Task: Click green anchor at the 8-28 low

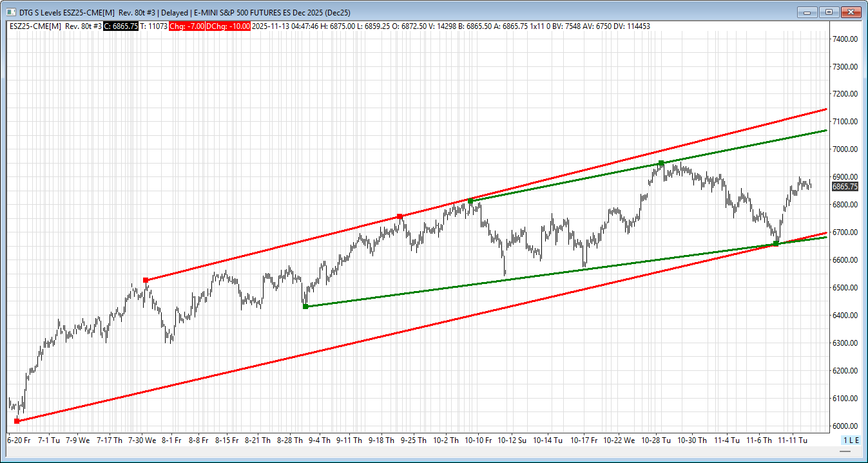Action: tap(305, 307)
